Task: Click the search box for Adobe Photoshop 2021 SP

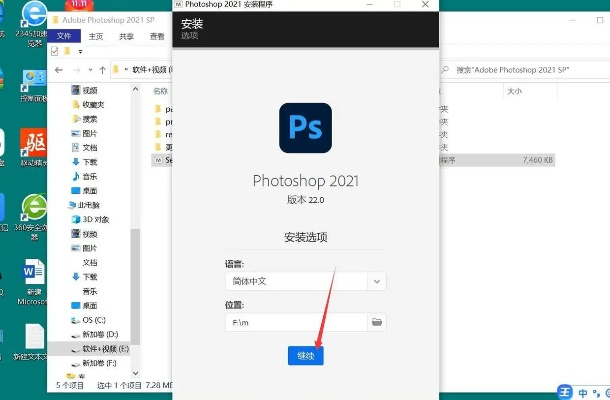Action: pyautogui.click(x=525, y=70)
